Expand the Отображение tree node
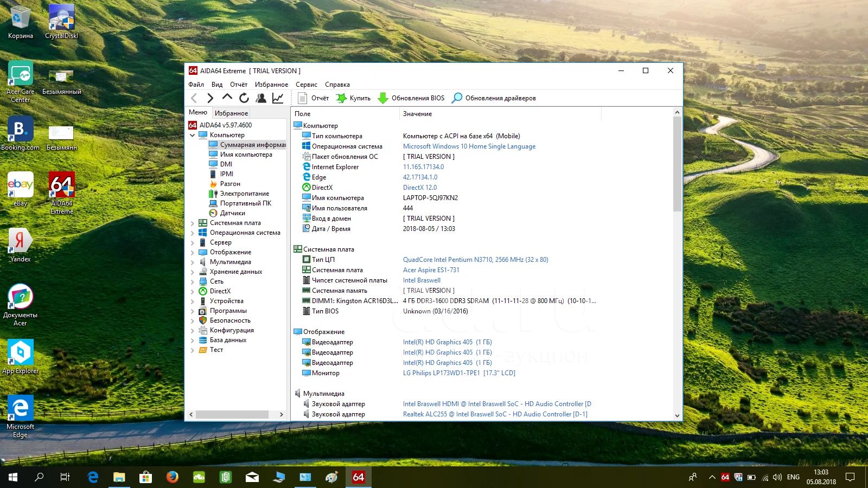The height and width of the screenshot is (488, 868). pos(193,252)
